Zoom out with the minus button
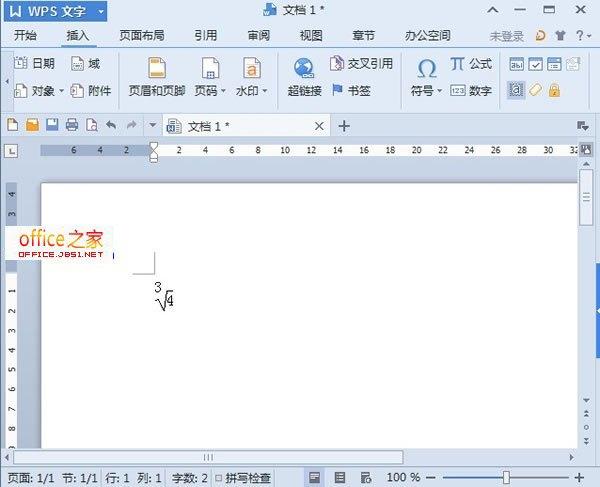The height and width of the screenshot is (487, 600). (431, 477)
